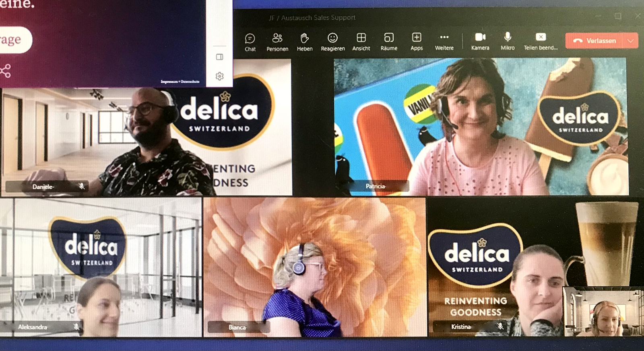
Task: Expand the Verlassen dropdown arrow
Action: pos(630,41)
